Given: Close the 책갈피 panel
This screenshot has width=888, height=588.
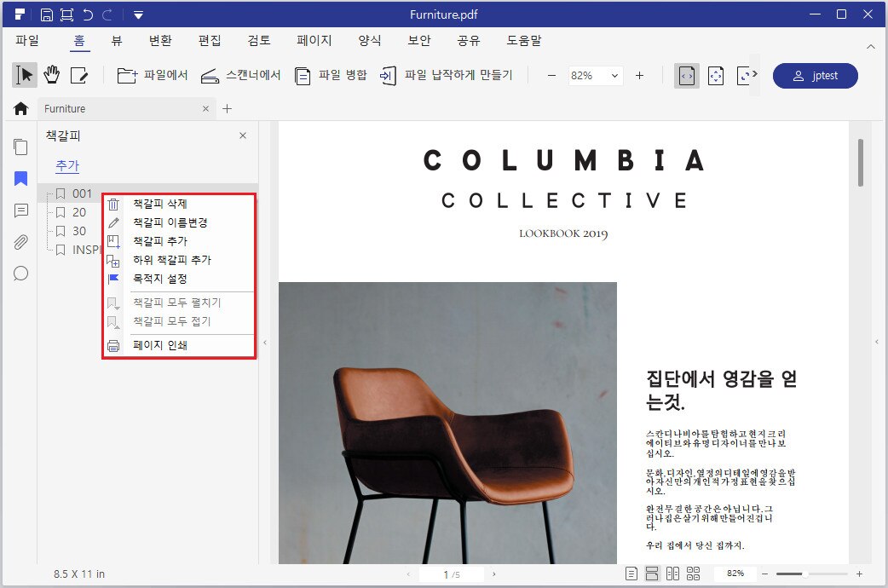Looking at the screenshot, I should click(243, 135).
